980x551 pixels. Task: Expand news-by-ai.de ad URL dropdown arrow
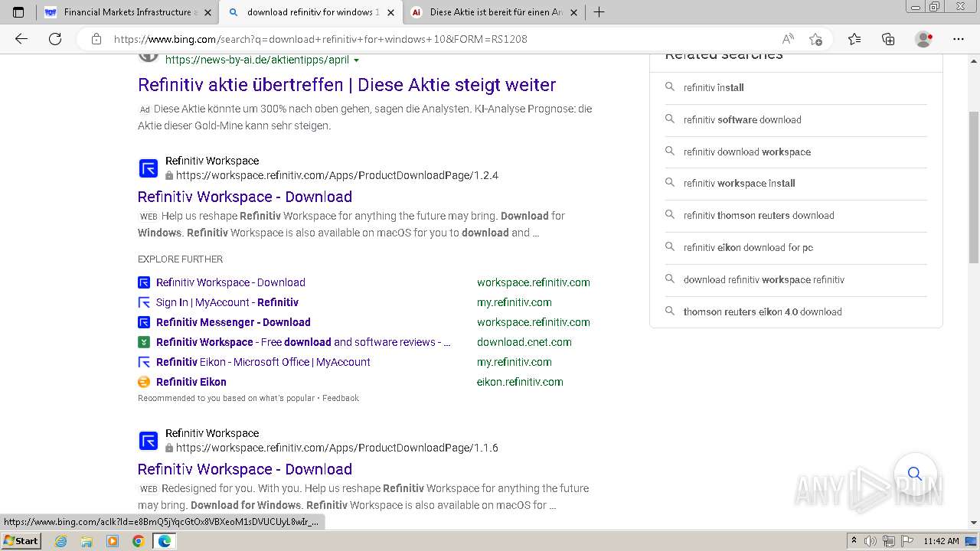click(x=356, y=60)
